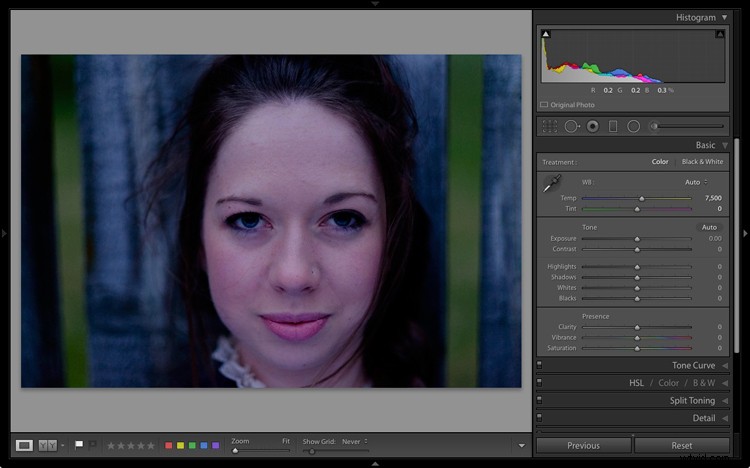Choose the Black & White treatment

[x=702, y=162]
